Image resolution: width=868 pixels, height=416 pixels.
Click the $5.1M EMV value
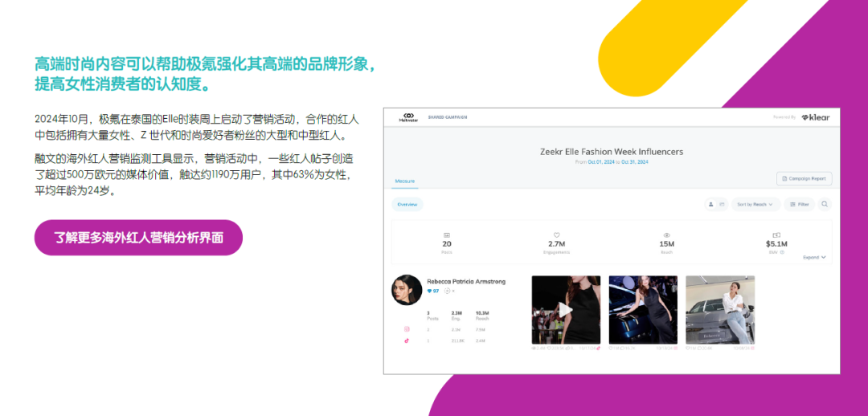(776, 244)
